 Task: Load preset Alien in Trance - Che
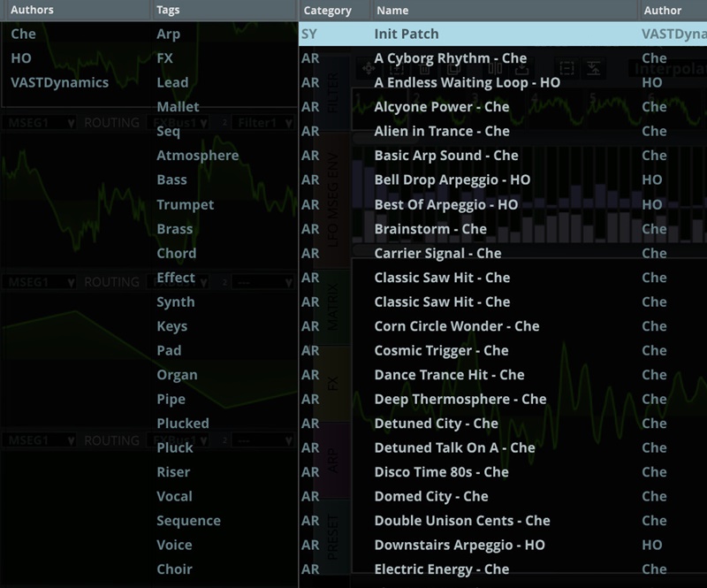click(442, 132)
